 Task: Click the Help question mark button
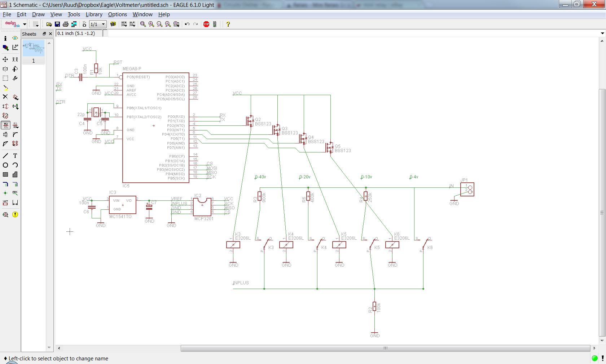[228, 24]
